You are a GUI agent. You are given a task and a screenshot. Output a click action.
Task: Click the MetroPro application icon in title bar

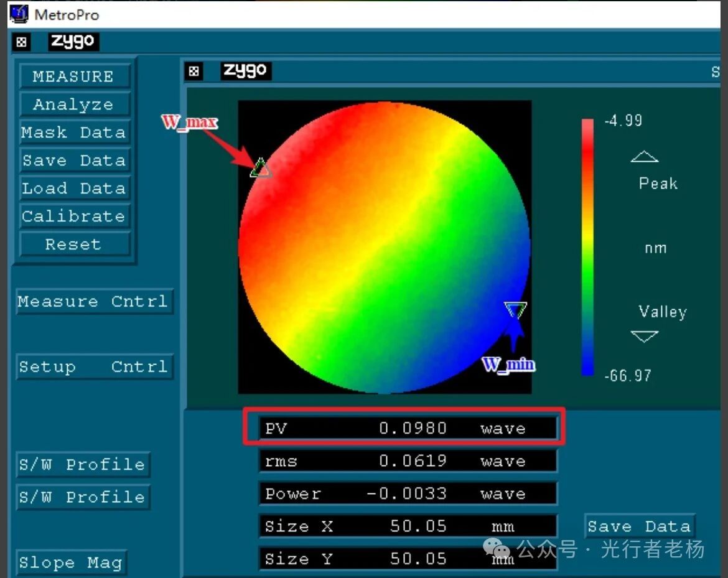click(19, 13)
